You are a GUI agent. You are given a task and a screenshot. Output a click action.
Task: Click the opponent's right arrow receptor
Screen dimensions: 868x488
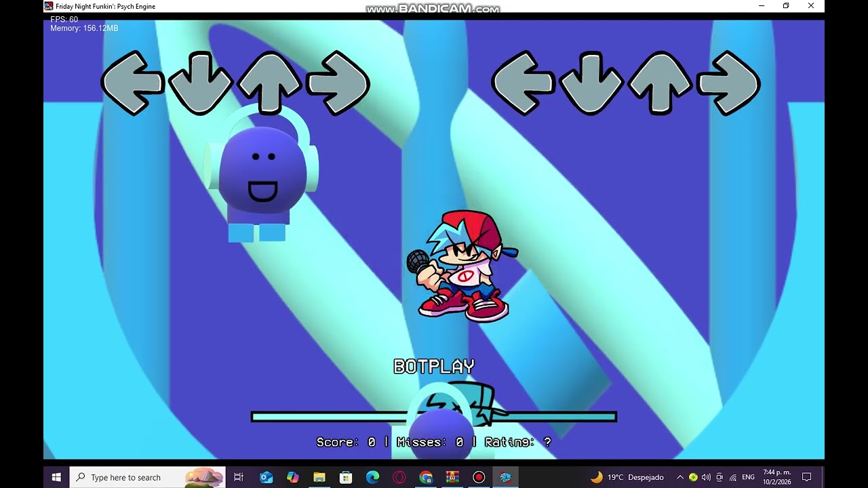coord(338,83)
